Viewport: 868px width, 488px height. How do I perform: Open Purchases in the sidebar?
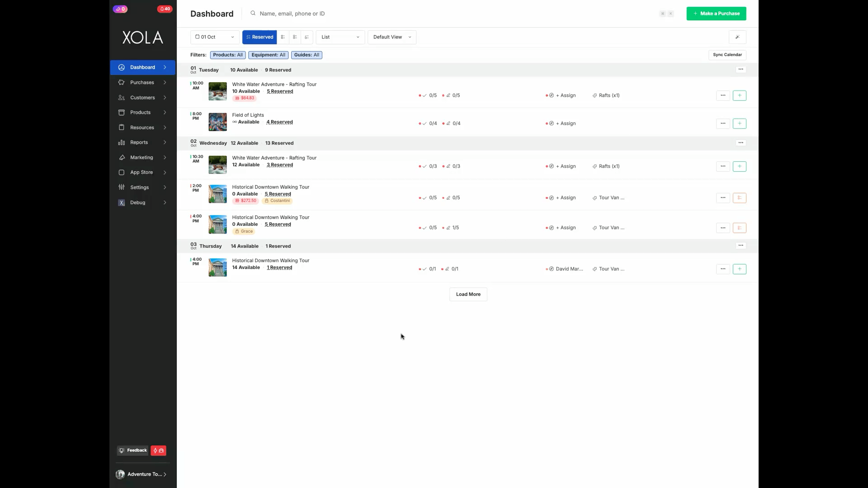142,82
